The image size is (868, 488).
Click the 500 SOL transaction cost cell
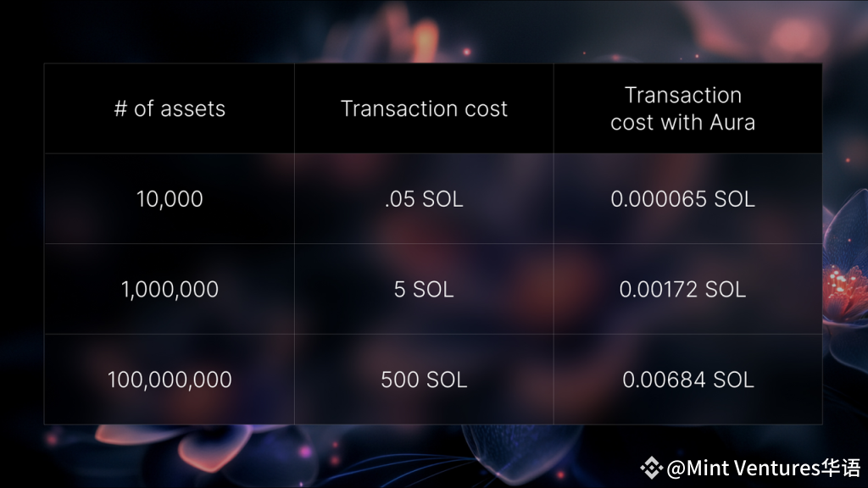point(424,380)
